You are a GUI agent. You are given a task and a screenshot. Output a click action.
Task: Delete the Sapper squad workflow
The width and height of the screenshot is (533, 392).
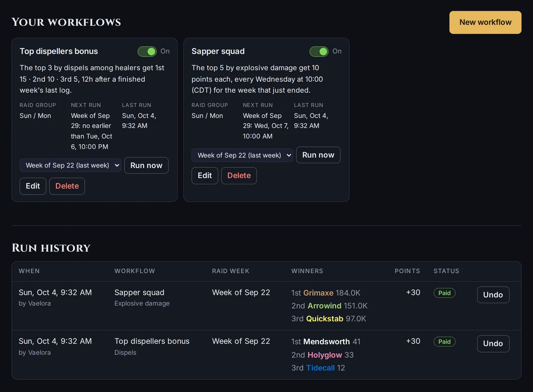[239, 175]
